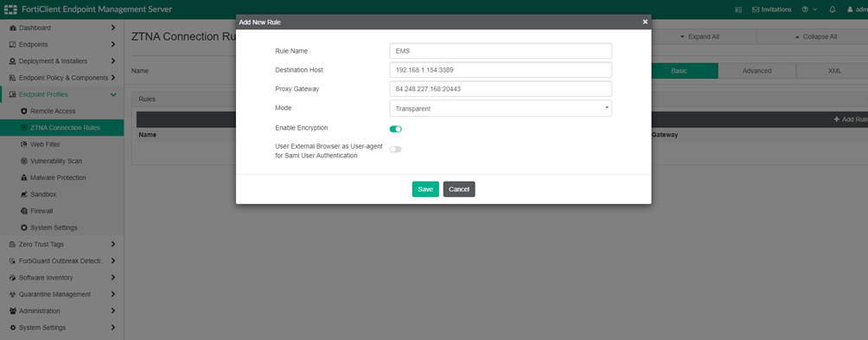
Task: Expand the Dashboard menu chevron
Action: [113, 28]
